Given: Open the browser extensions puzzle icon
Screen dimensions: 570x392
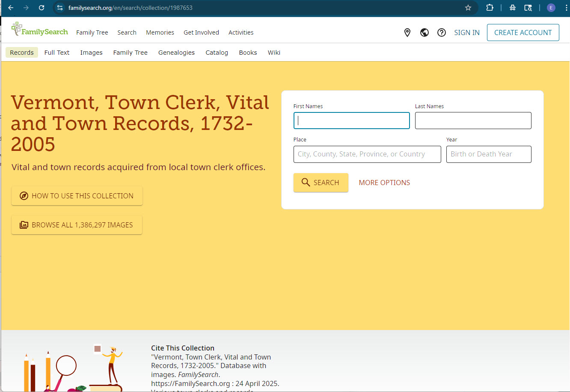Looking at the screenshot, I should tap(490, 8).
